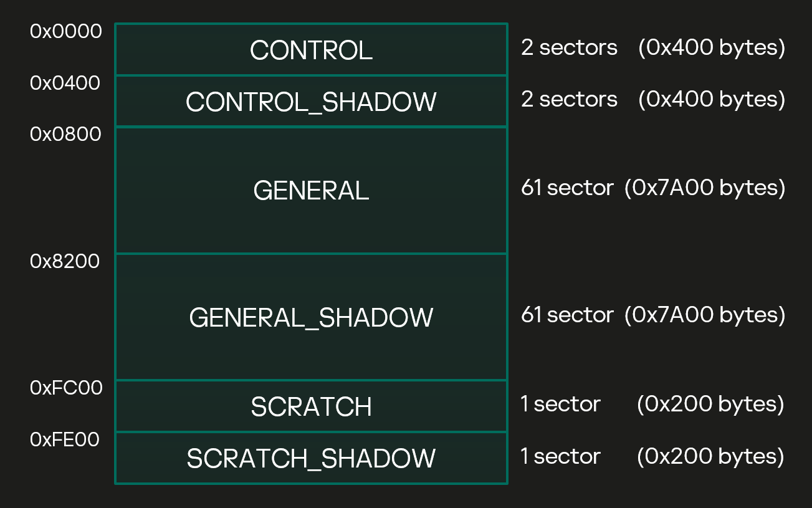Click the 0x0000 address label
Image resolution: width=812 pixels, height=508 pixels.
click(66, 31)
